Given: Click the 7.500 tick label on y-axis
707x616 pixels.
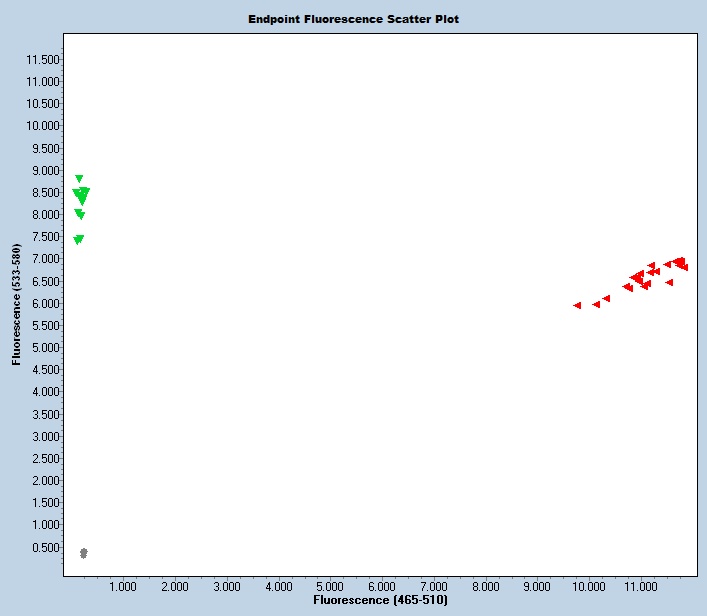Looking at the screenshot, I should point(46,237).
